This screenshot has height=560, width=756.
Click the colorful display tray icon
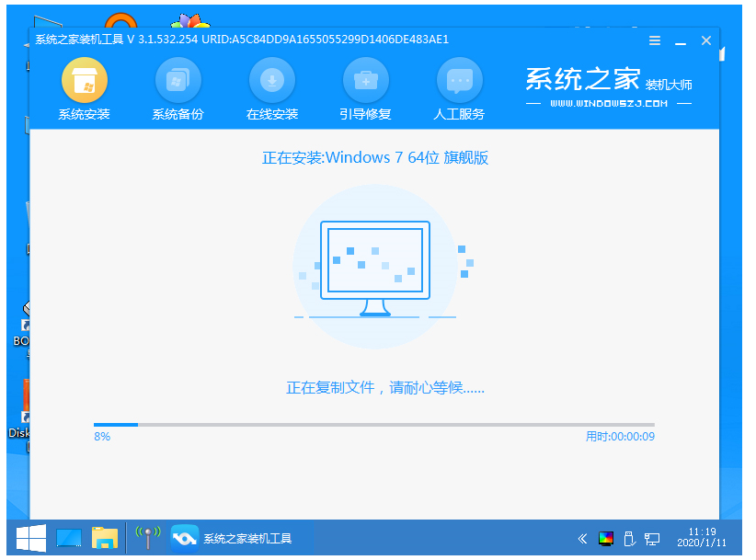click(x=606, y=539)
